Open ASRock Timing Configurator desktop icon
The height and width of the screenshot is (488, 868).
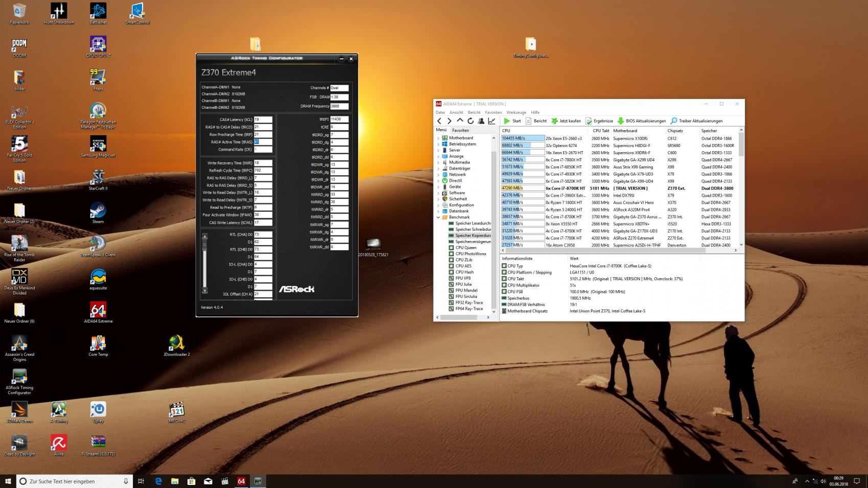click(x=19, y=381)
